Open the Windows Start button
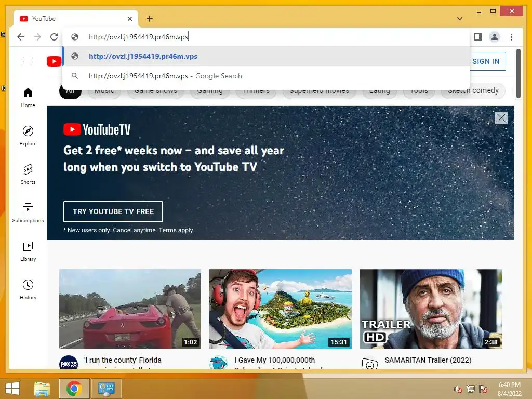 (x=12, y=389)
